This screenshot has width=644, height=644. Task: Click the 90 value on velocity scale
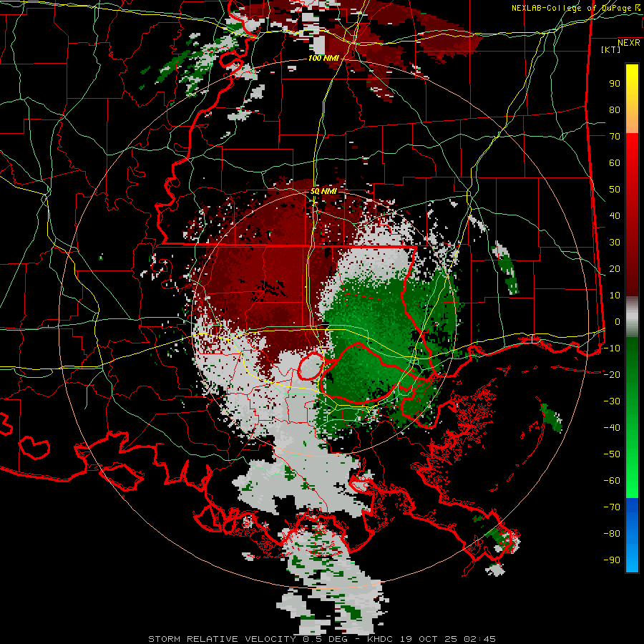[x=615, y=84]
